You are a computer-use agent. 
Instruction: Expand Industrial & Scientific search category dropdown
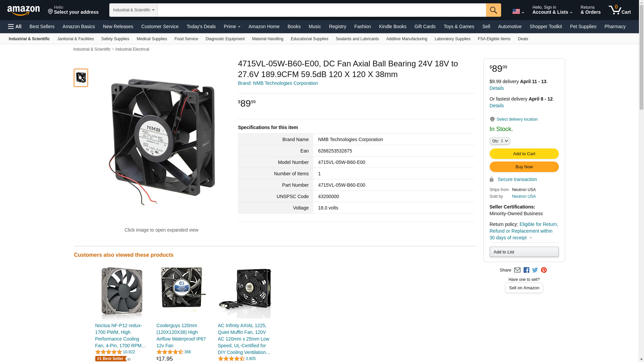[133, 10]
